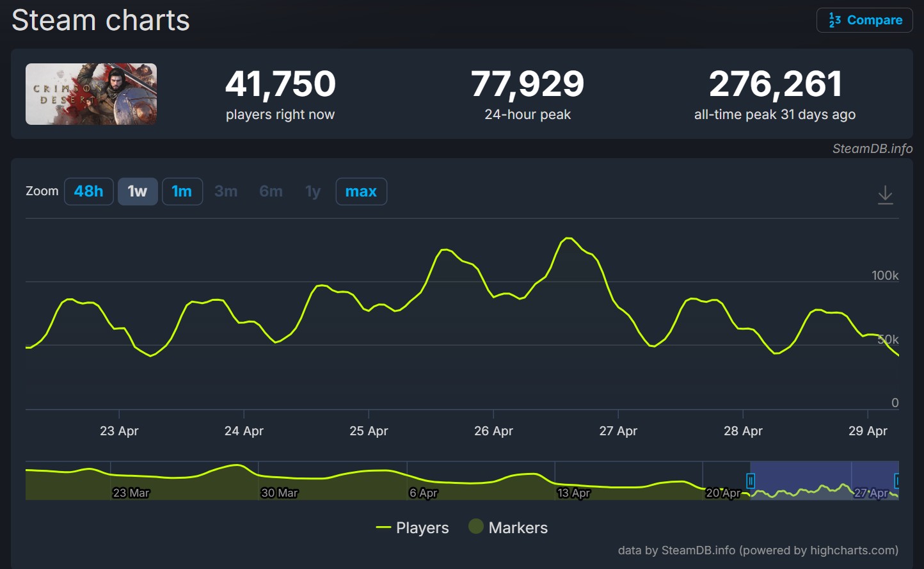Set chart zoom to 48h
The height and width of the screenshot is (569, 924).
click(x=88, y=191)
